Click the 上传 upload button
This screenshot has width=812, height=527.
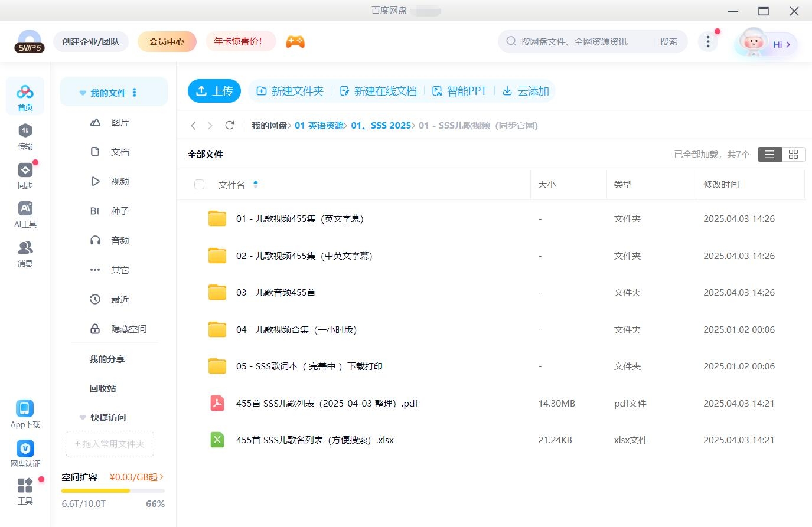[214, 91]
